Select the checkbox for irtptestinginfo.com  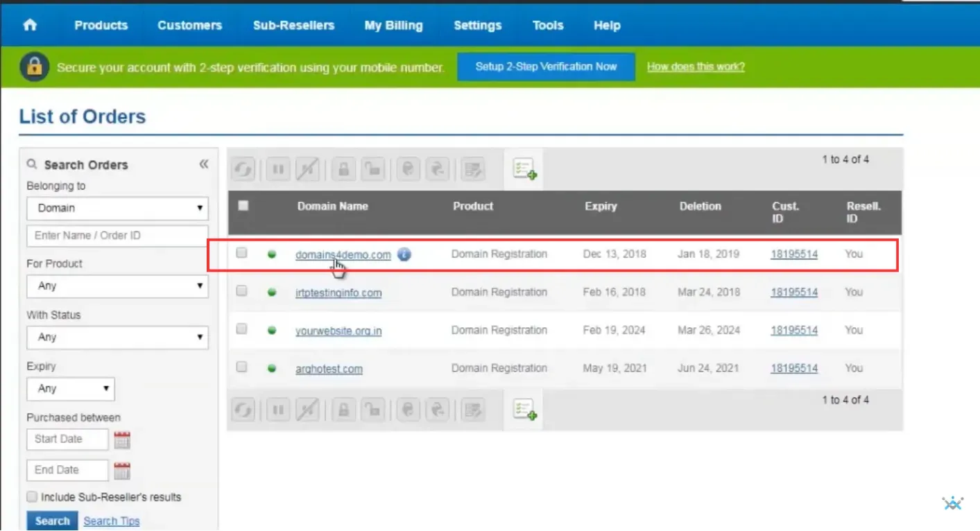click(x=241, y=291)
